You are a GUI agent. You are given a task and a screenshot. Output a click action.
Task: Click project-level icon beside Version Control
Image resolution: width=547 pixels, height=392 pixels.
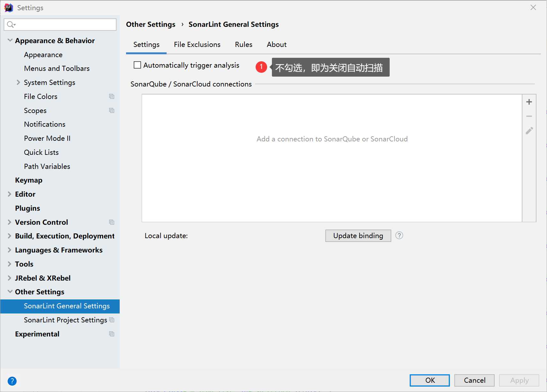click(111, 222)
